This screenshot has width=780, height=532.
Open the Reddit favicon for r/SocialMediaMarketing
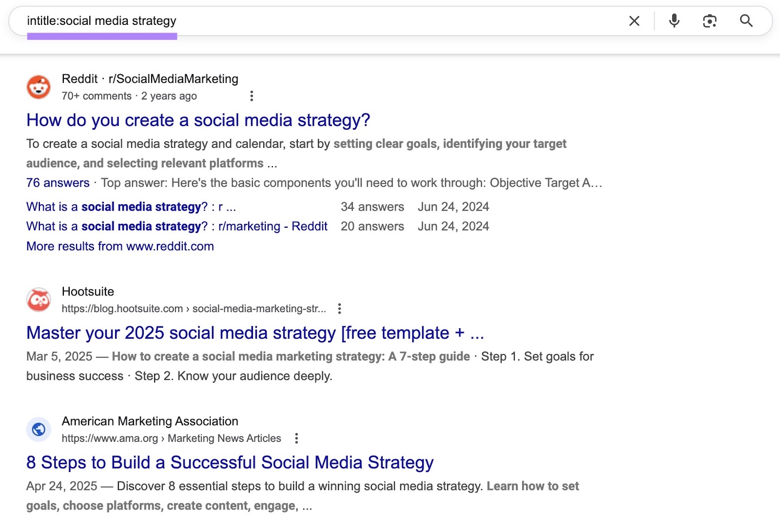(x=39, y=87)
